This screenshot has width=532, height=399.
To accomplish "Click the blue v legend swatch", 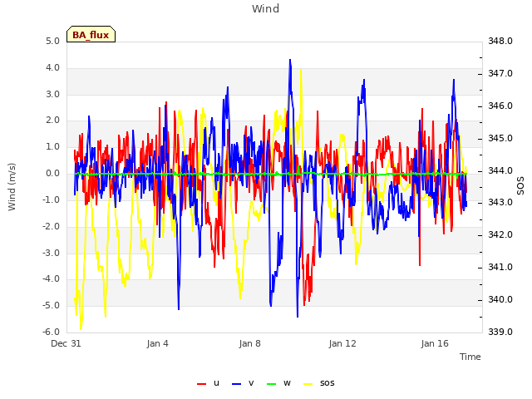I will 236,384.
